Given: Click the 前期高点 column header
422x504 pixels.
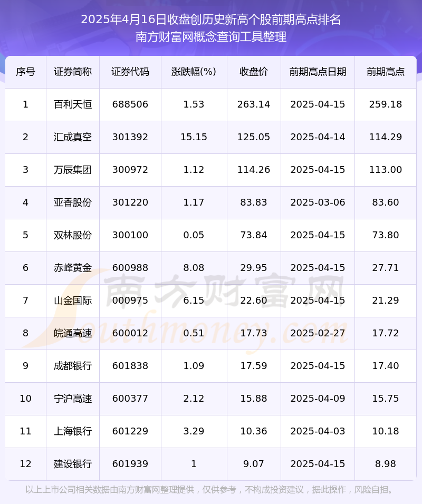Looking at the screenshot, I should pos(386,72).
